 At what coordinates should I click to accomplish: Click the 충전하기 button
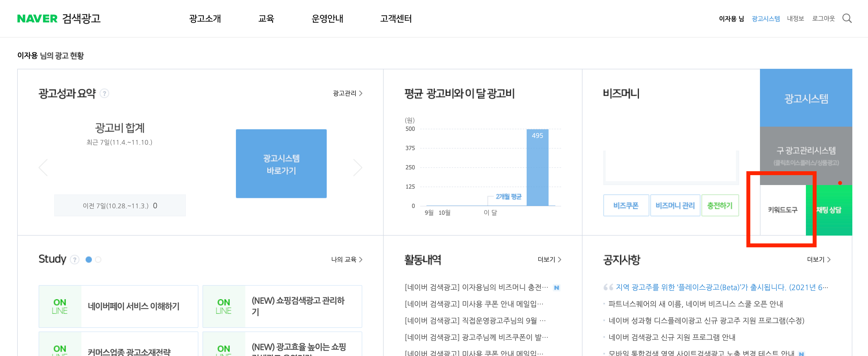pyautogui.click(x=720, y=205)
